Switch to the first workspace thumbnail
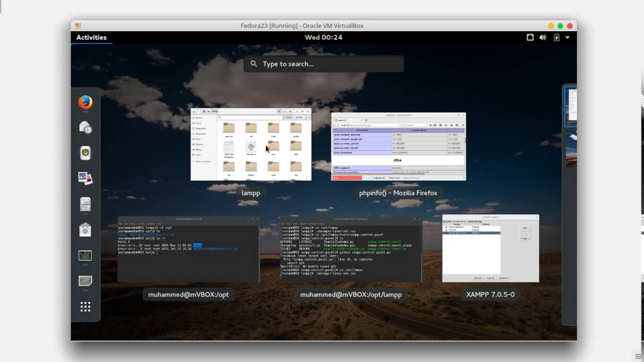This screenshot has height=362, width=644. coord(571,107)
